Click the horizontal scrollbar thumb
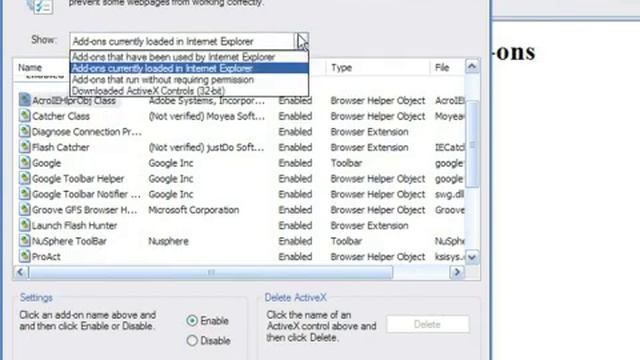This screenshot has width=640, height=360. point(211,272)
